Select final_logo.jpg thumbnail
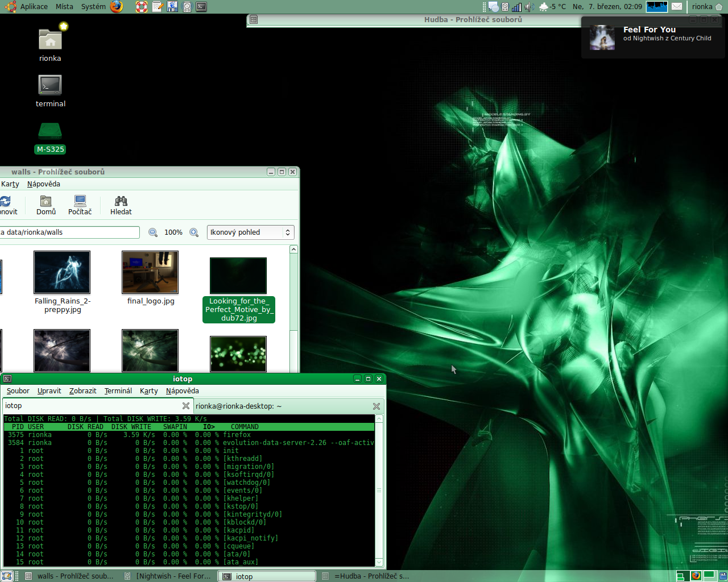 pyautogui.click(x=150, y=272)
